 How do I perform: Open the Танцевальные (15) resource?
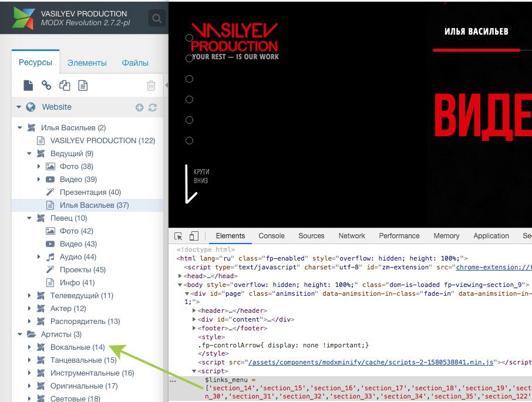click(83, 360)
